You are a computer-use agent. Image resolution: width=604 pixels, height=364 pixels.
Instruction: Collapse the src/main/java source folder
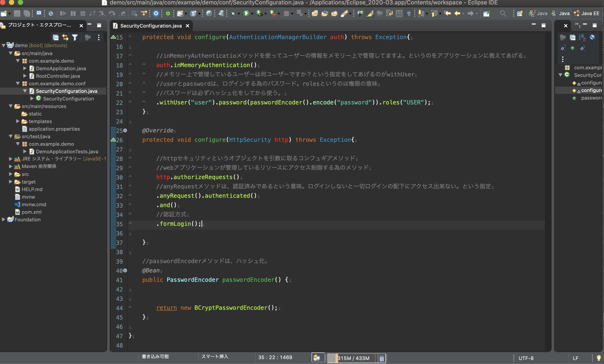coord(10,53)
